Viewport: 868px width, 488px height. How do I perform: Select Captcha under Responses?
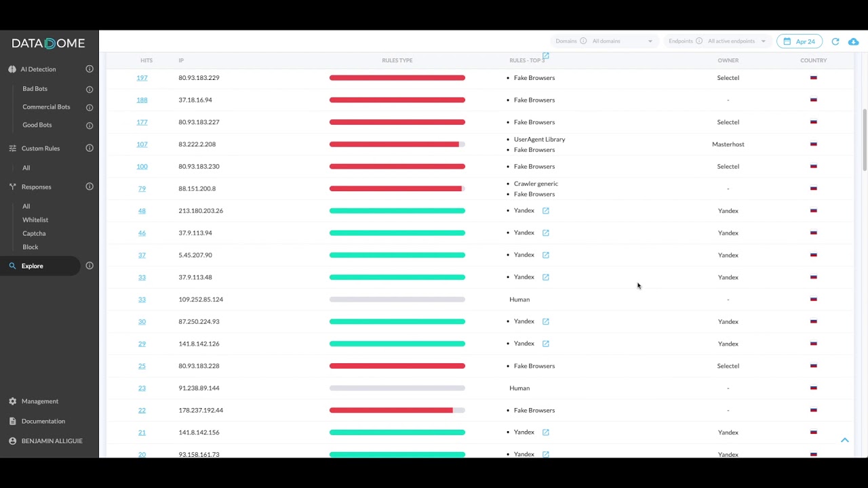pos(34,234)
